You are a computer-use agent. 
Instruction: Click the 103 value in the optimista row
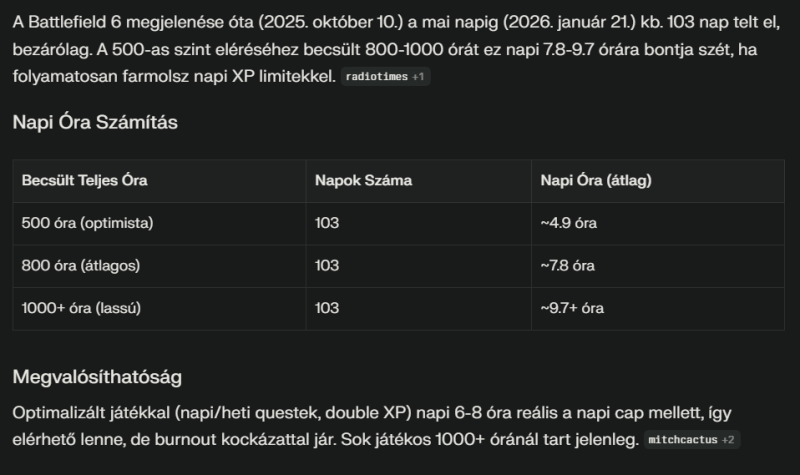click(327, 223)
